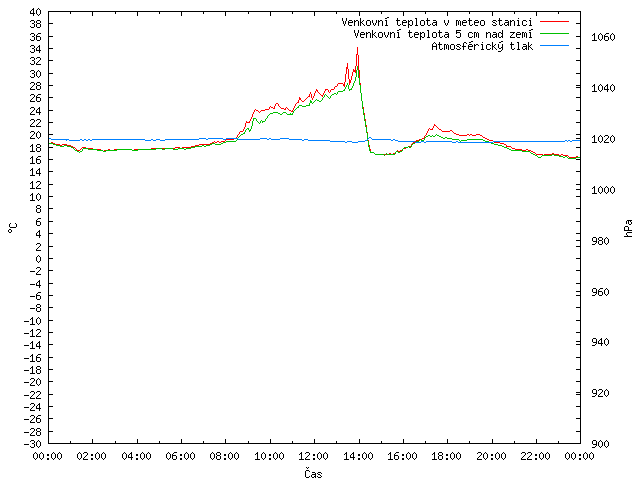Click the right axis unit 'hPa'

pyautogui.click(x=628, y=228)
